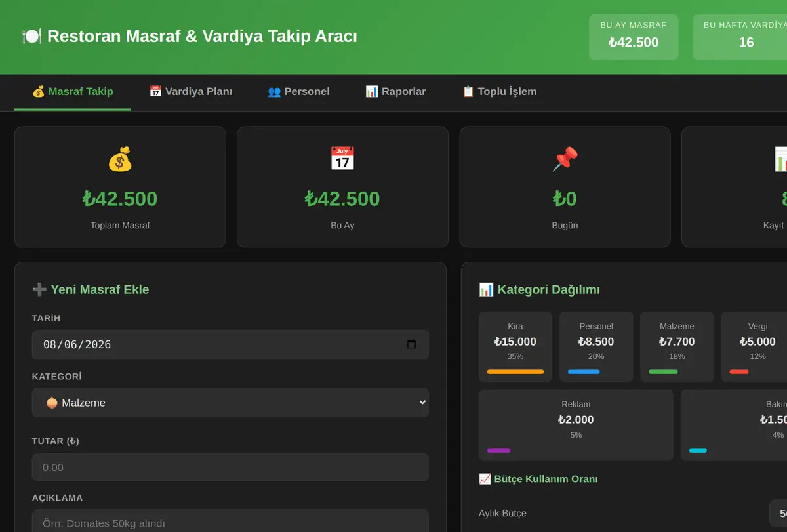The image size is (787, 532).
Task: Click the green Malzeme progress bar
Action: (663, 372)
